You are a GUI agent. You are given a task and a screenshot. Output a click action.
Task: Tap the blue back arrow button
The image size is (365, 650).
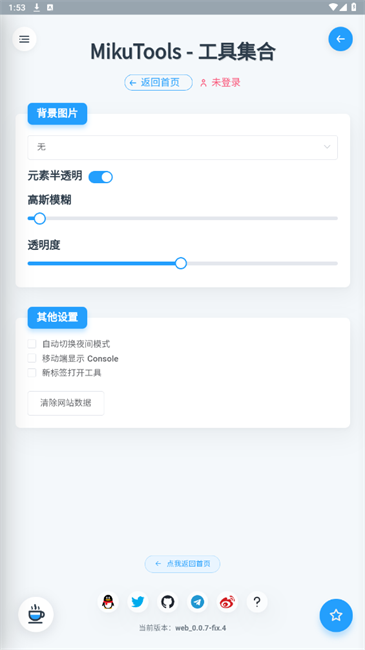click(x=341, y=39)
